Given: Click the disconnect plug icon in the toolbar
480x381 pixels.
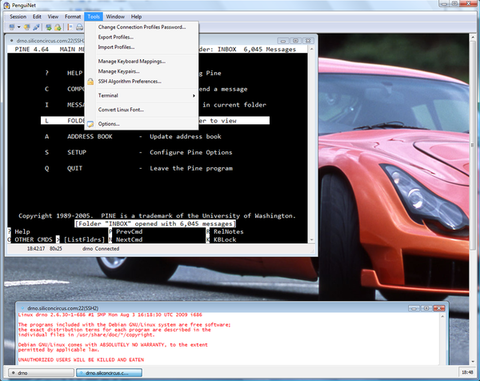Looking at the screenshot, I should pos(36,27).
